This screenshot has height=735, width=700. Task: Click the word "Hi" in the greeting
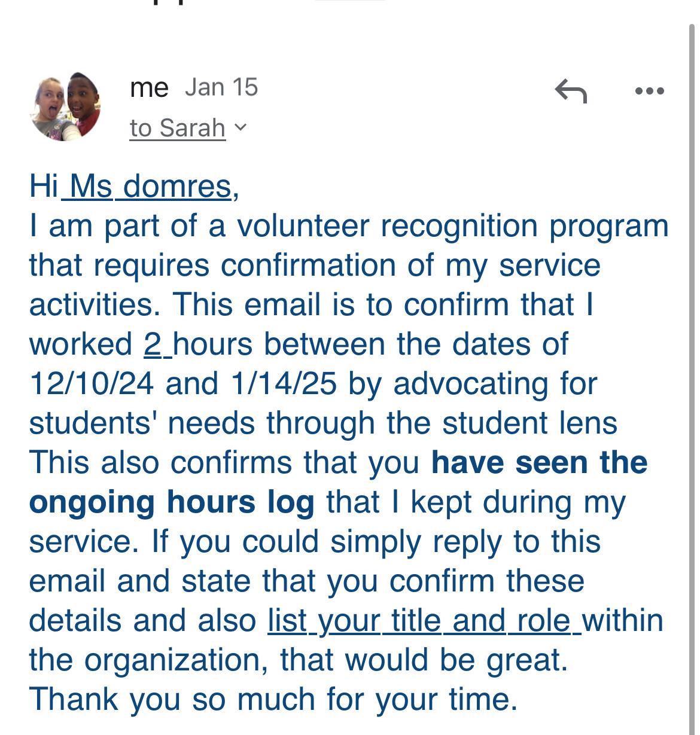point(44,186)
